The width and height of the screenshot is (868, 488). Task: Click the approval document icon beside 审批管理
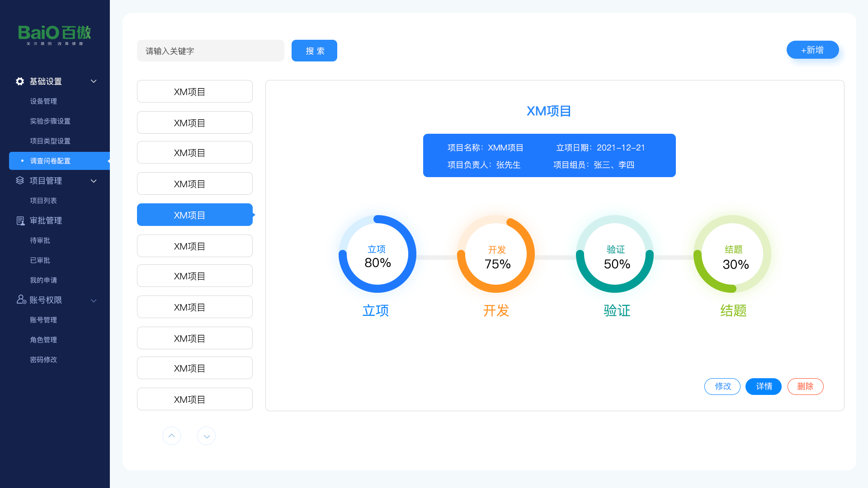(x=20, y=221)
